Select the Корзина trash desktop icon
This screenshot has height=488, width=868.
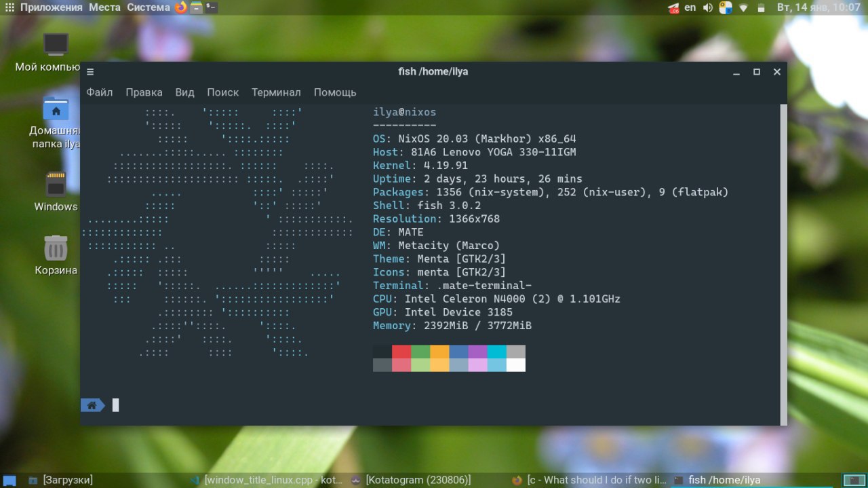coord(56,255)
